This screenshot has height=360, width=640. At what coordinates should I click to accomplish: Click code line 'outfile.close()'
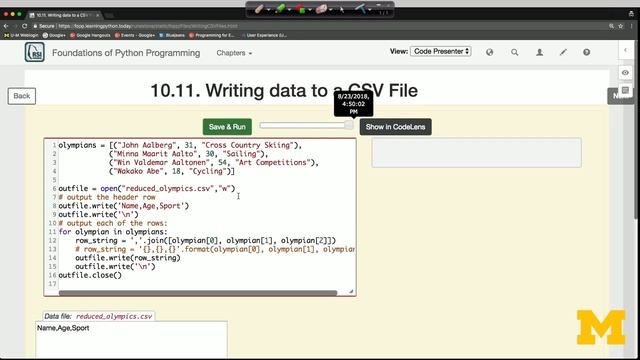[x=90, y=275]
